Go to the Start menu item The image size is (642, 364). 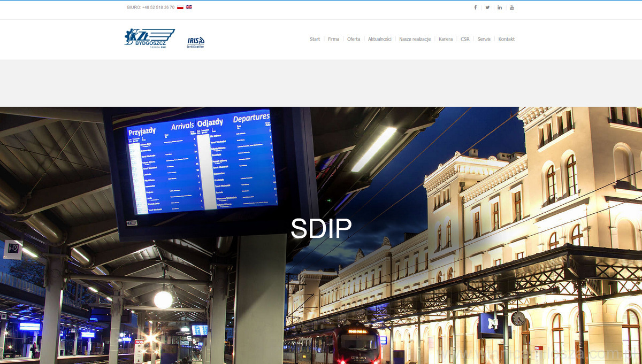pos(315,39)
